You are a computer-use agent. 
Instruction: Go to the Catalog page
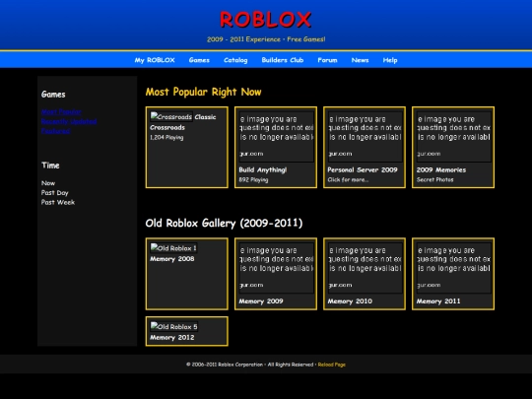click(x=235, y=60)
